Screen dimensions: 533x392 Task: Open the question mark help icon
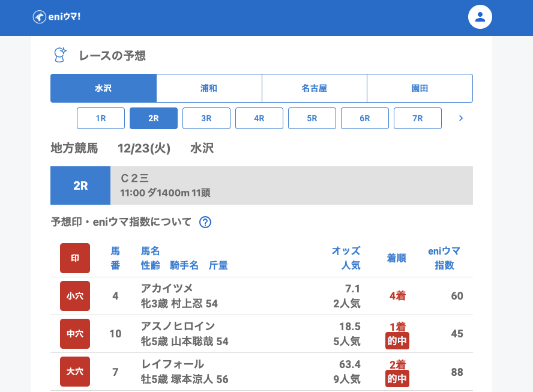pyautogui.click(x=205, y=222)
